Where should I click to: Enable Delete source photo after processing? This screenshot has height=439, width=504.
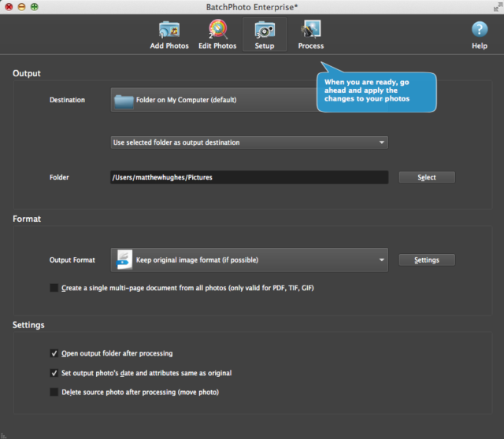[x=54, y=392]
